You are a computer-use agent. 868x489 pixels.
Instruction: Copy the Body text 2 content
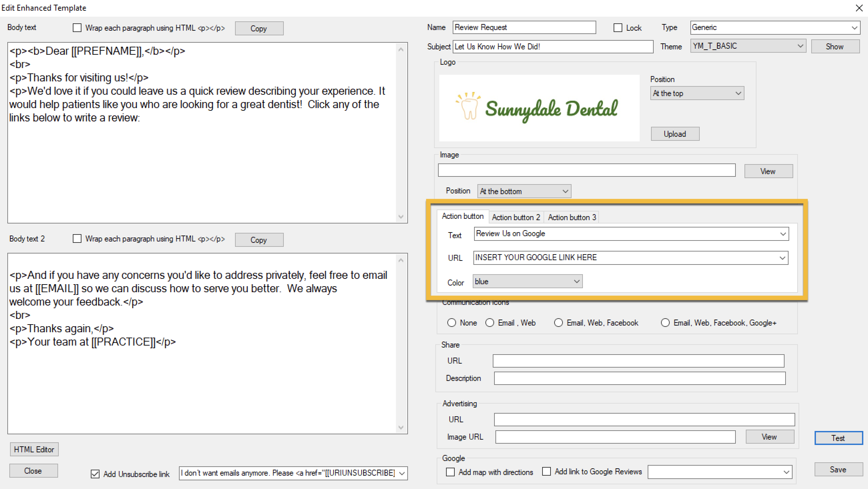coord(259,240)
